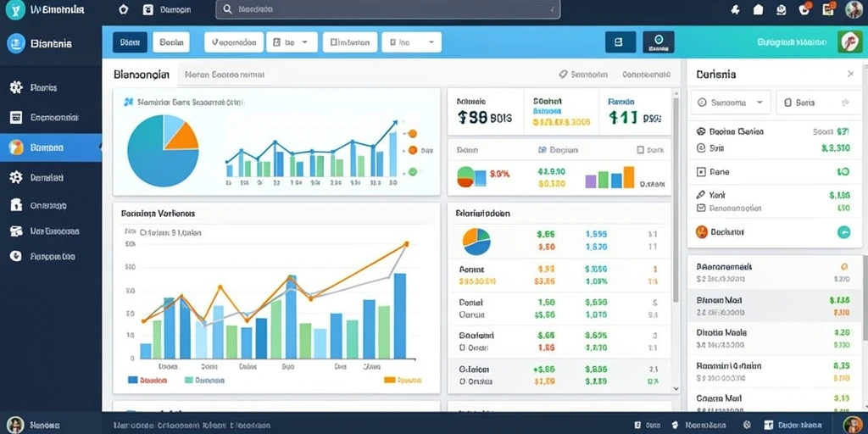
Task: Click the orange legend swatch below the chart
Action: click(x=389, y=380)
